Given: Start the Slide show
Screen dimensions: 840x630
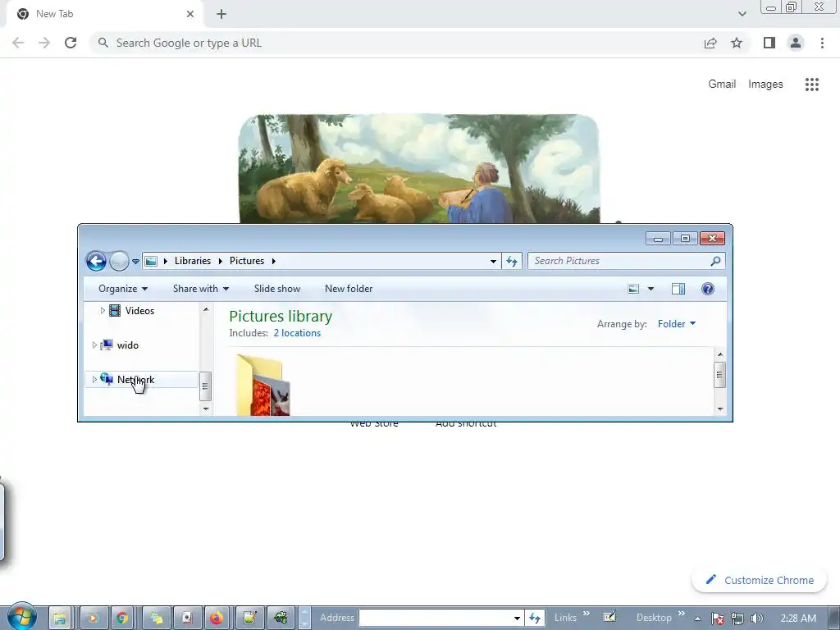Looking at the screenshot, I should (277, 289).
